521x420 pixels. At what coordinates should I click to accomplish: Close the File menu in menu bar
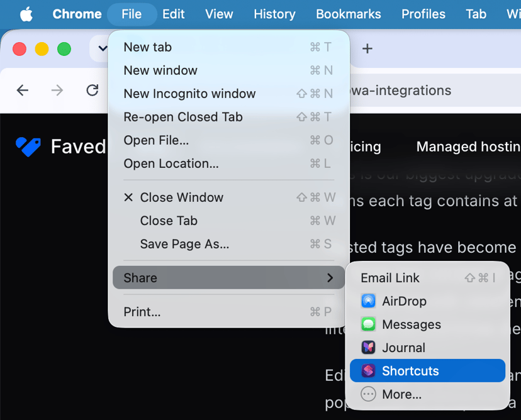(x=132, y=14)
